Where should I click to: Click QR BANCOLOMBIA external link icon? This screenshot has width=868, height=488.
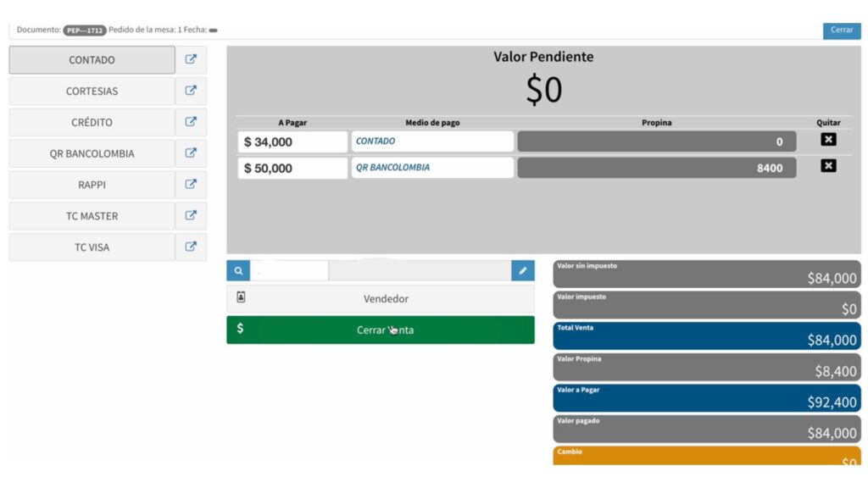pos(191,153)
